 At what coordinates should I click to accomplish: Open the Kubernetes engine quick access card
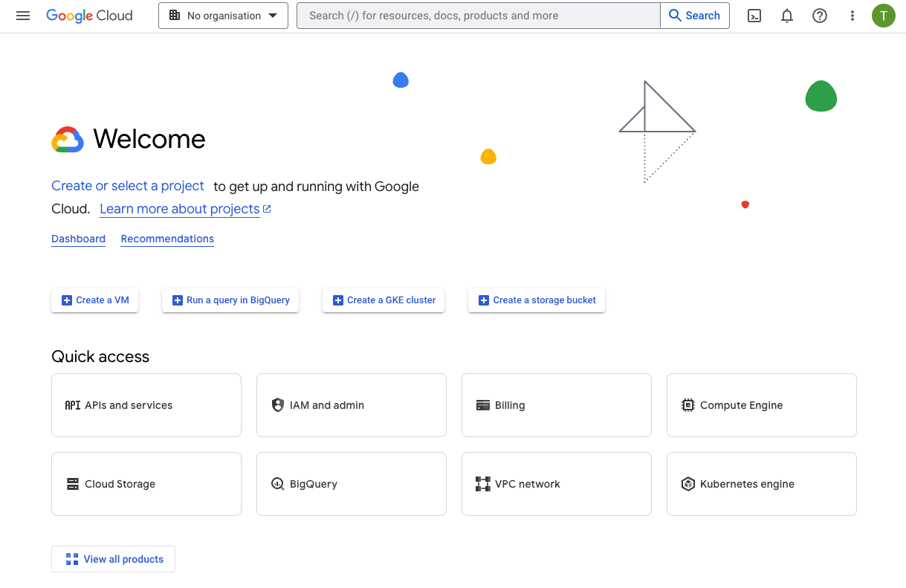pyautogui.click(x=761, y=484)
